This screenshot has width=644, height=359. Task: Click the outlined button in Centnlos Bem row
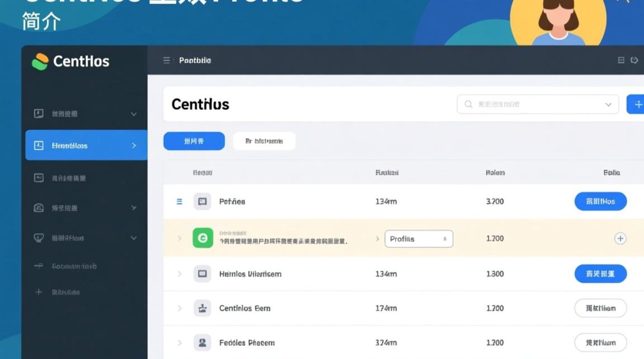tap(601, 308)
